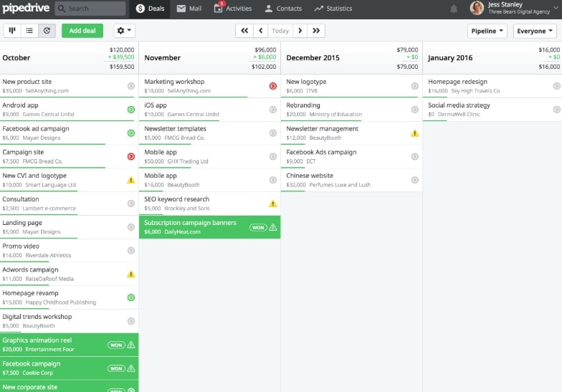Click Campaign site red overdue icon

[x=131, y=156]
